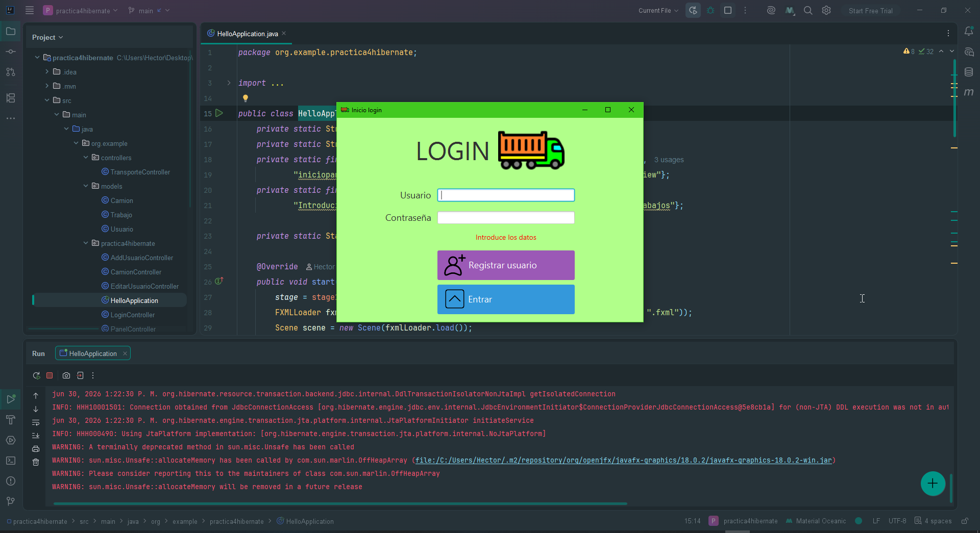Open Search Everywhere magnifier
980x533 pixels.
pos(808,10)
